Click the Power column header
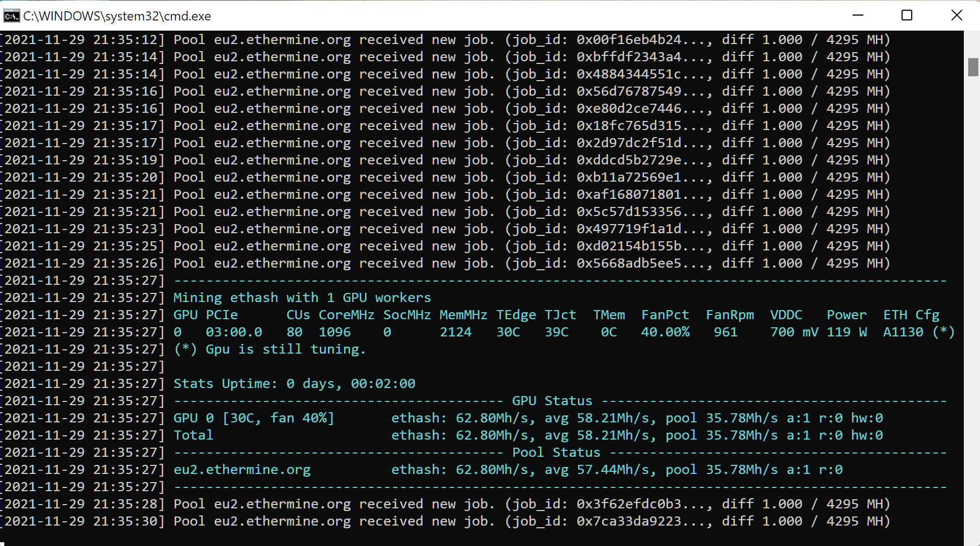This screenshot has height=546, width=980. 847,315
